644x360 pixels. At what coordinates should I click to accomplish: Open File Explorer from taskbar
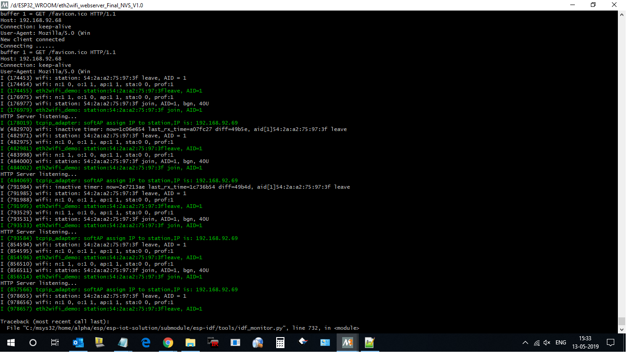point(190,343)
